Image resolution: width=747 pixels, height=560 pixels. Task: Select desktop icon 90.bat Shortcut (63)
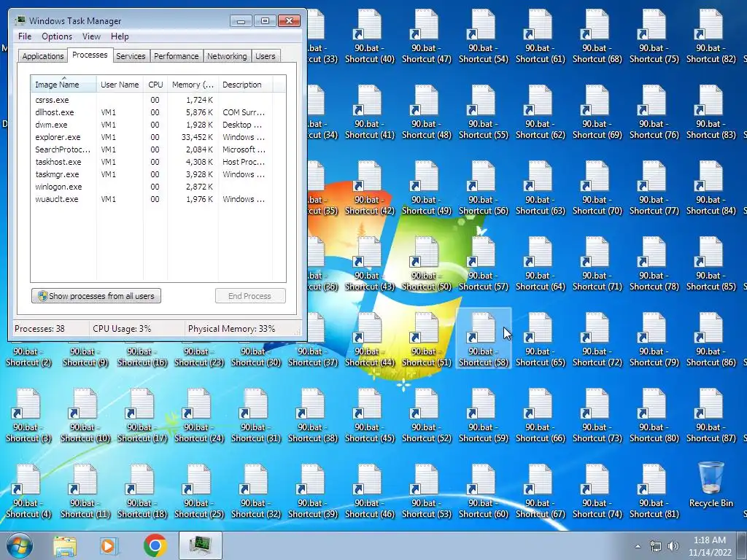(x=541, y=189)
